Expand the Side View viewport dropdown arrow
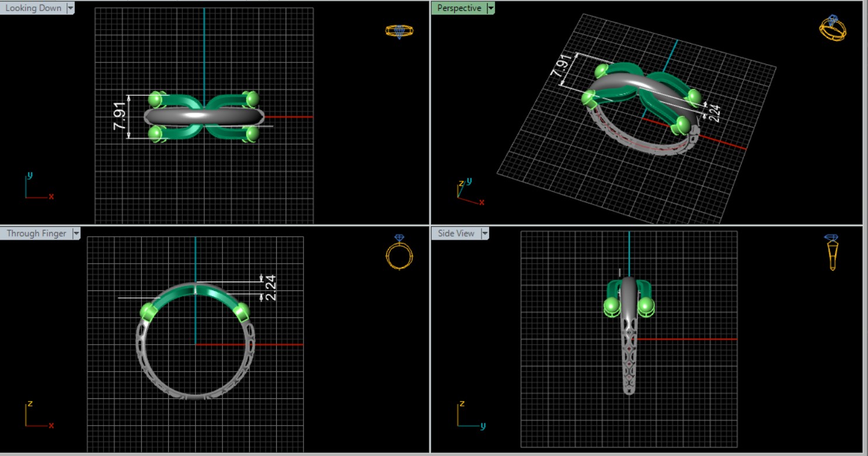This screenshot has height=456, width=868. pyautogui.click(x=484, y=233)
